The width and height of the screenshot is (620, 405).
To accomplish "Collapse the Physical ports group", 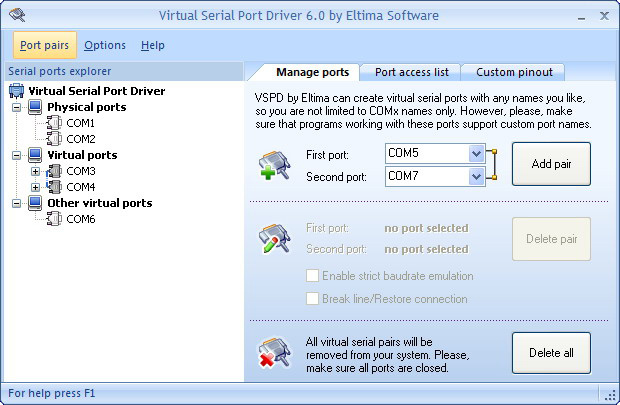I will [17, 107].
